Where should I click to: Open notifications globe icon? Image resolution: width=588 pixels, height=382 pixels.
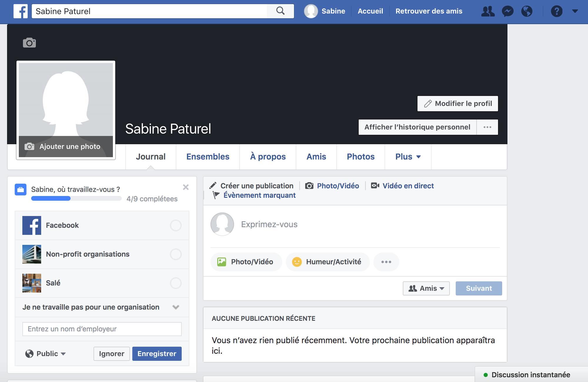point(527,11)
